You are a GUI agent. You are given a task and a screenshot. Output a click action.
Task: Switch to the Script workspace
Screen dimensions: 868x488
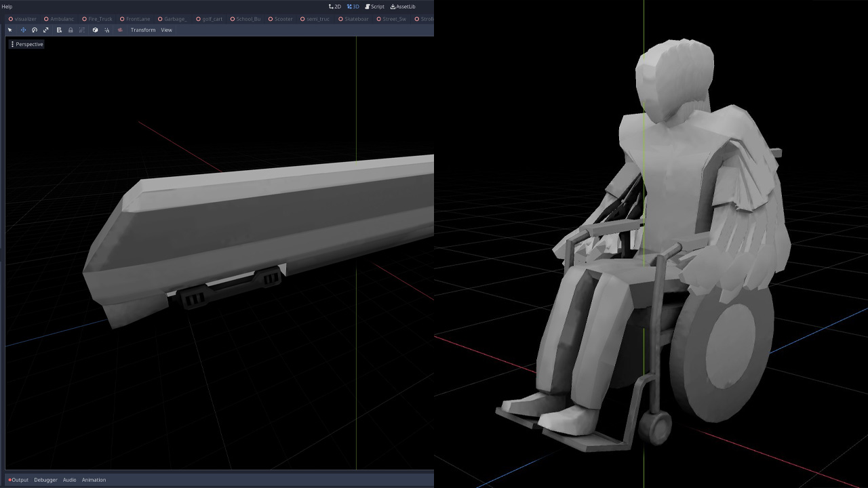(x=374, y=7)
